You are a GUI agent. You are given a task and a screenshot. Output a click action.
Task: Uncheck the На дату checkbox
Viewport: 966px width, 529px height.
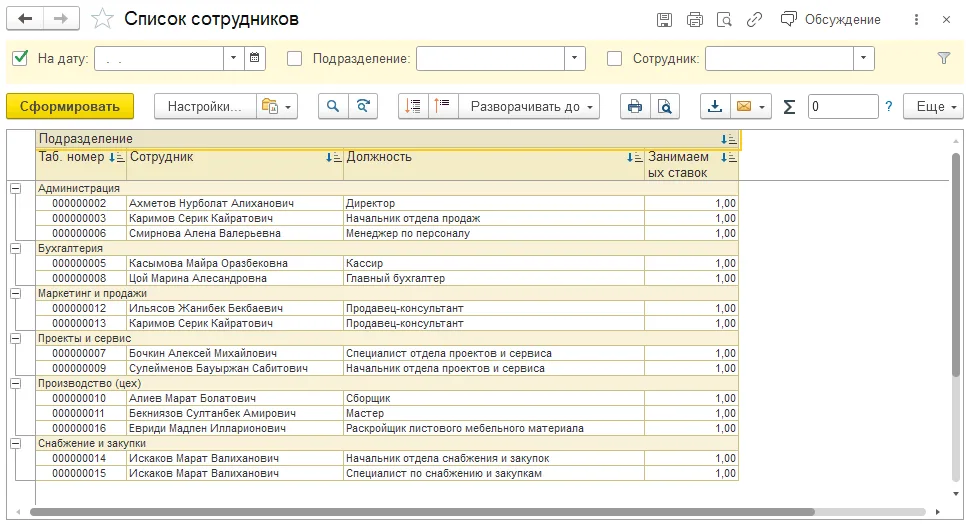tap(20, 58)
